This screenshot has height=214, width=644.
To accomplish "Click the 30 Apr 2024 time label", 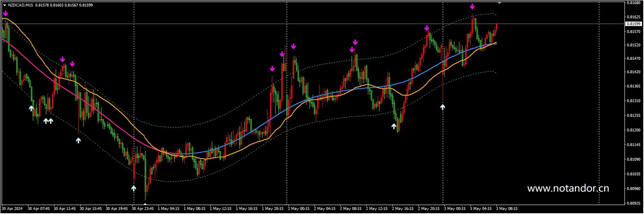I will tap(12, 209).
